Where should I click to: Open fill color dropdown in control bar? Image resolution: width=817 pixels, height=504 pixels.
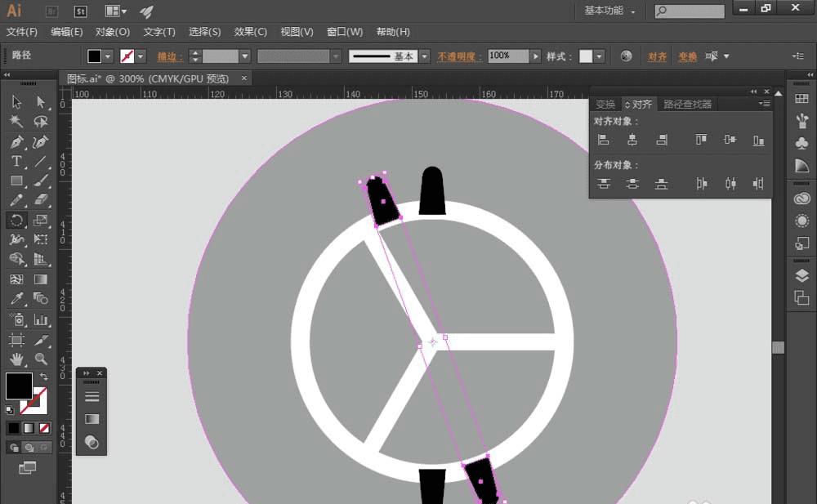pyautogui.click(x=108, y=56)
